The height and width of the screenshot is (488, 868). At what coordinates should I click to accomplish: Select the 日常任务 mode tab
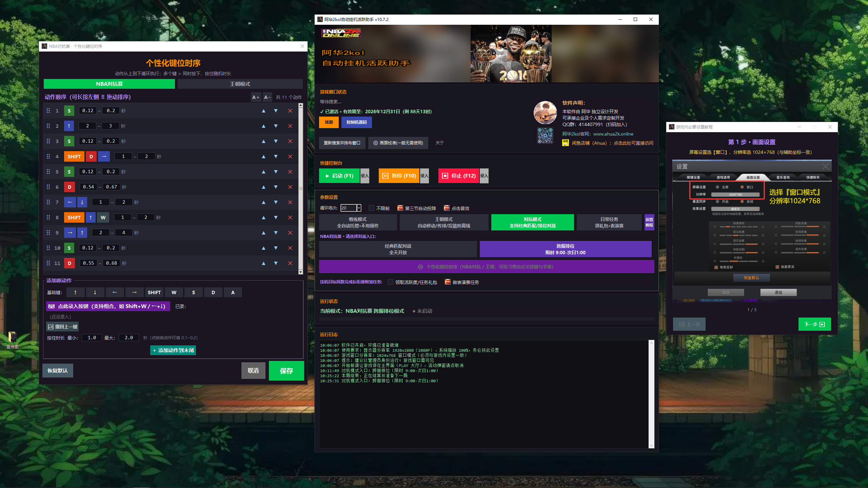609,222
